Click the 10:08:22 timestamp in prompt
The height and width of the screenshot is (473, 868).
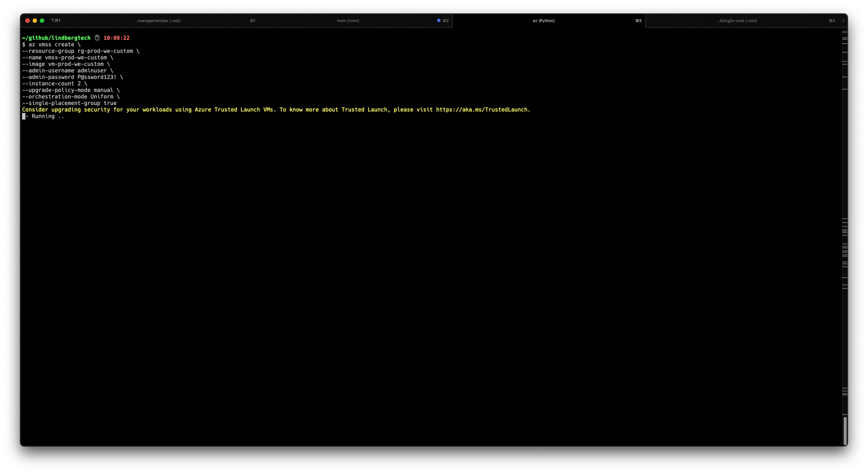pyautogui.click(x=116, y=38)
